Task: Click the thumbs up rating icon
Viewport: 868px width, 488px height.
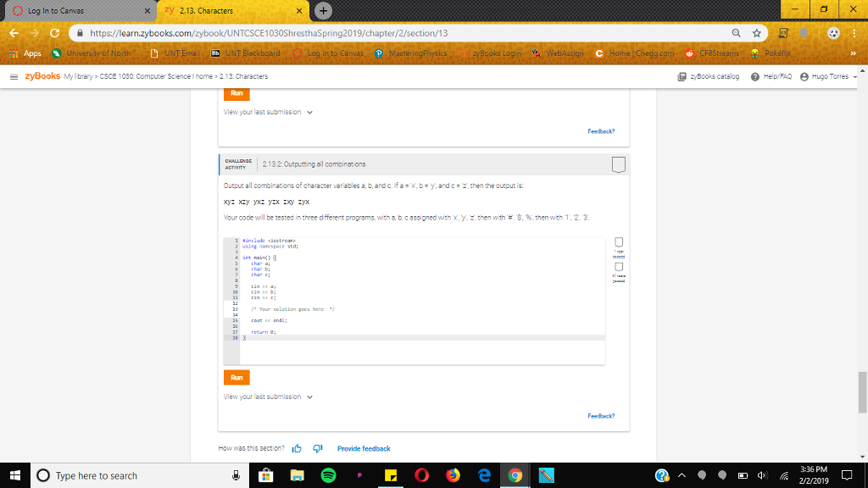Action: coord(297,449)
